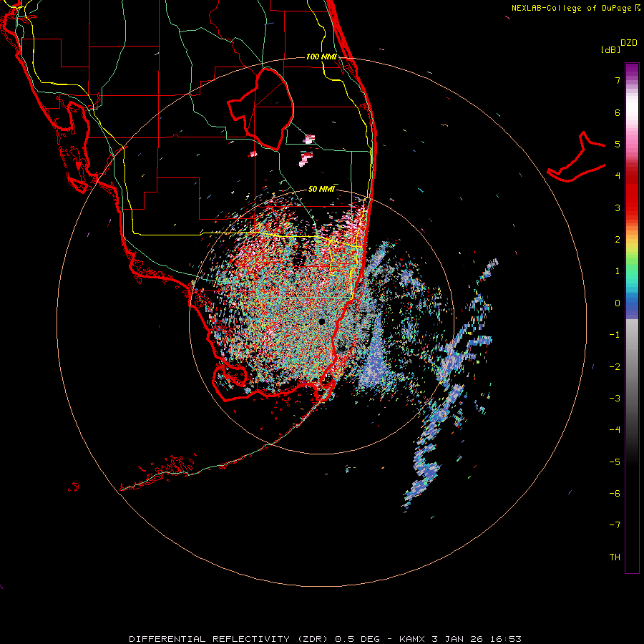Click the 2 value on color scale
Screen dimensions: 644x644
[618, 240]
